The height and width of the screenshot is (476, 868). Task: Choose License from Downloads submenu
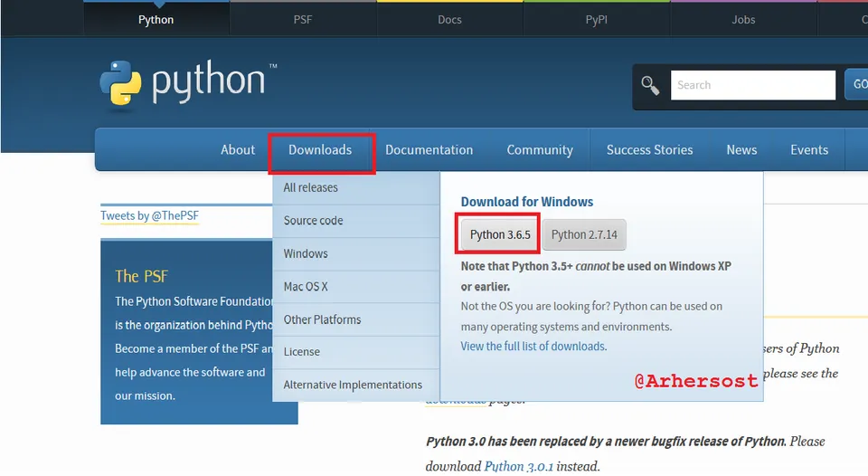coord(356,352)
